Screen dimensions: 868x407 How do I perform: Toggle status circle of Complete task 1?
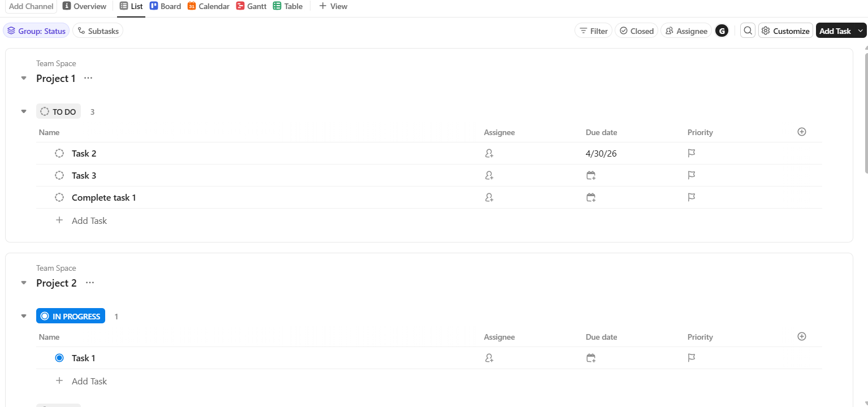(59, 197)
